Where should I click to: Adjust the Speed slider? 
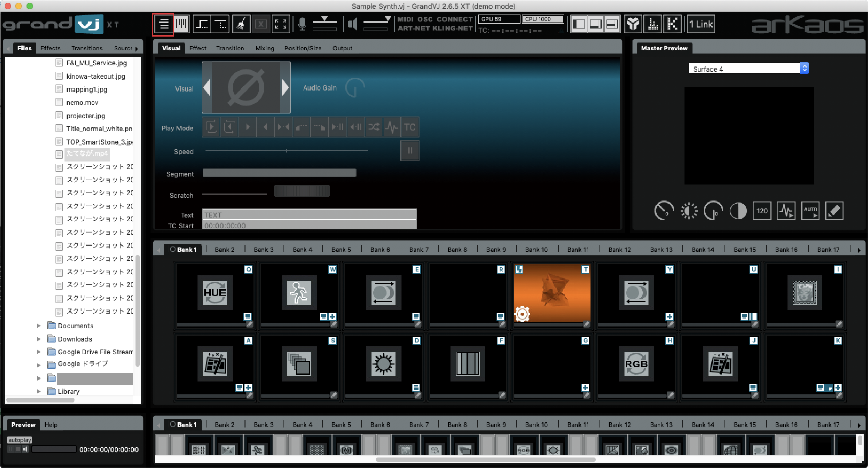point(286,151)
